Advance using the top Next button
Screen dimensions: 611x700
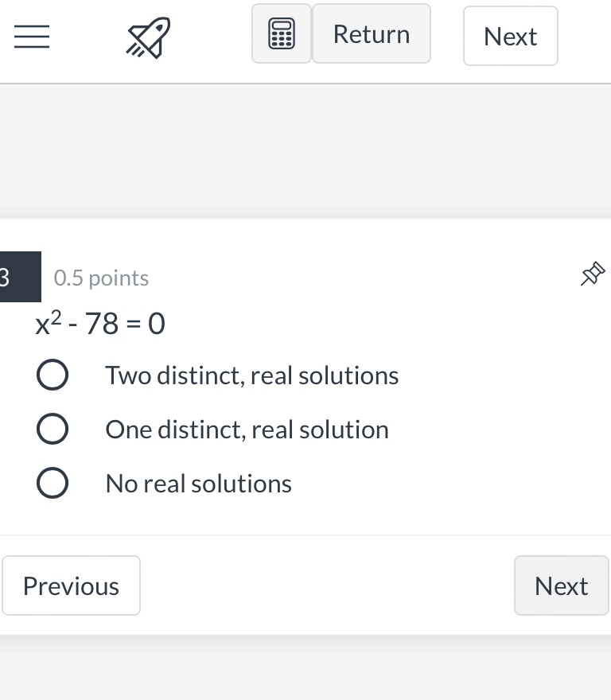pos(510,35)
